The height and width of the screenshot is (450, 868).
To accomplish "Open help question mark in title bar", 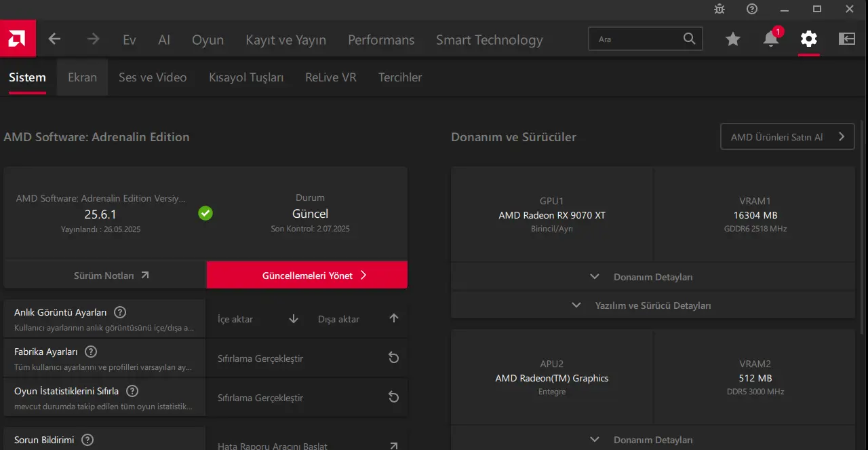I will pyautogui.click(x=752, y=9).
